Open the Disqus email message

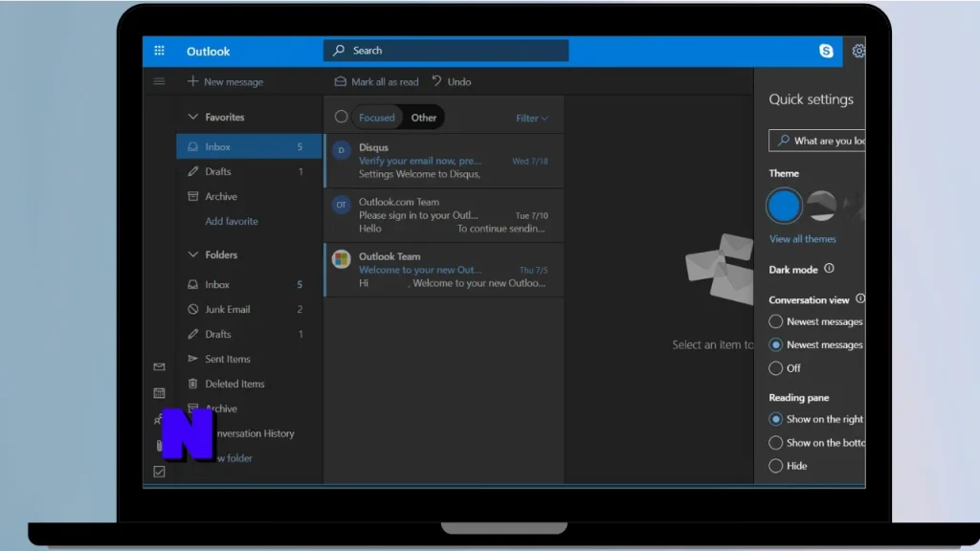(x=444, y=161)
